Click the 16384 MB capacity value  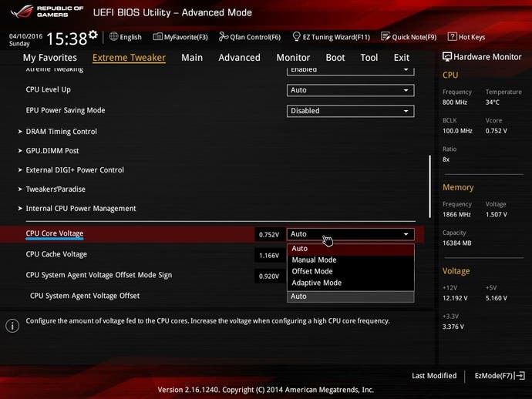[x=457, y=243]
